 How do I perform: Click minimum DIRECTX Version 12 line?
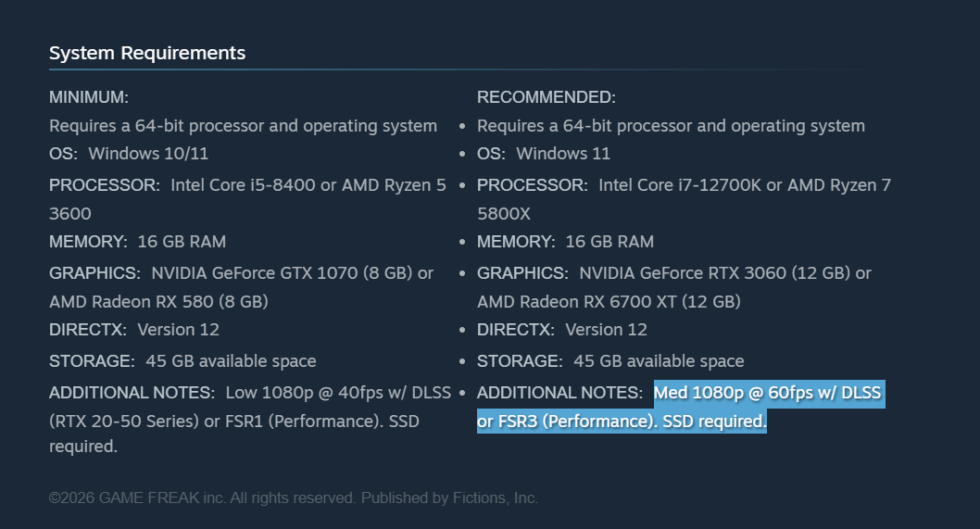(134, 330)
